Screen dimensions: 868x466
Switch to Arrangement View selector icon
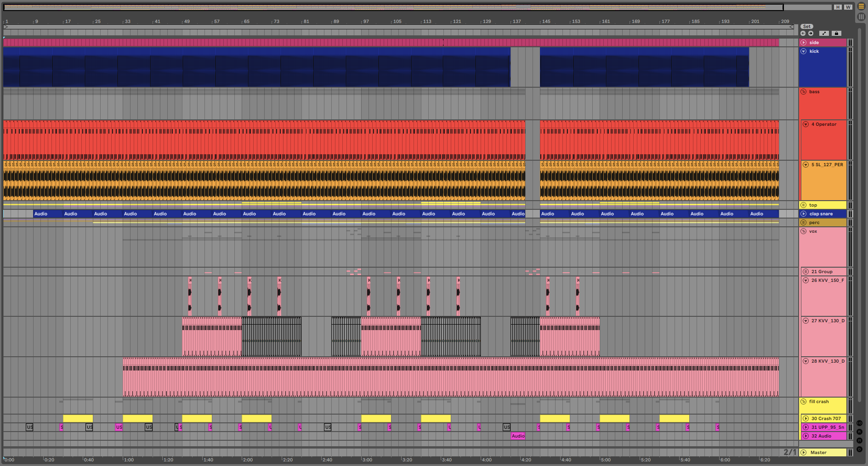click(861, 6)
